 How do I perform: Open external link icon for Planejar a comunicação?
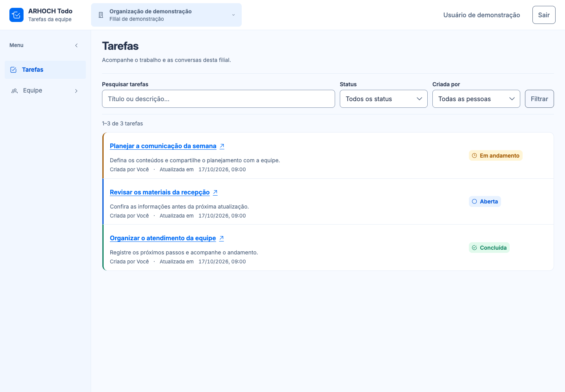point(222,146)
